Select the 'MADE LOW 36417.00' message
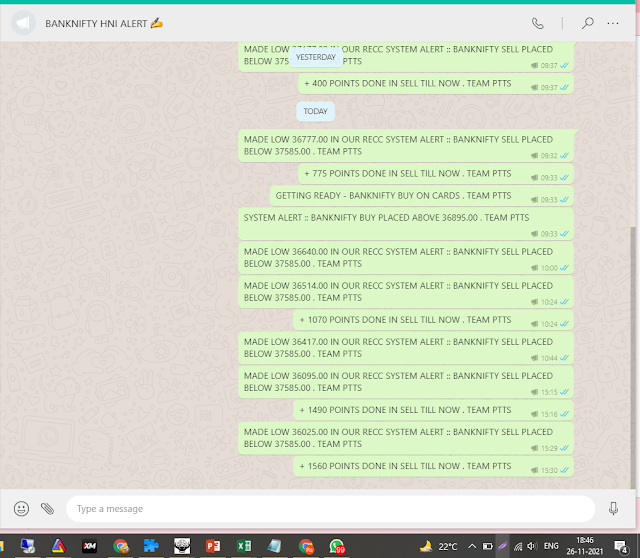This screenshot has height=558, width=640. [x=406, y=348]
